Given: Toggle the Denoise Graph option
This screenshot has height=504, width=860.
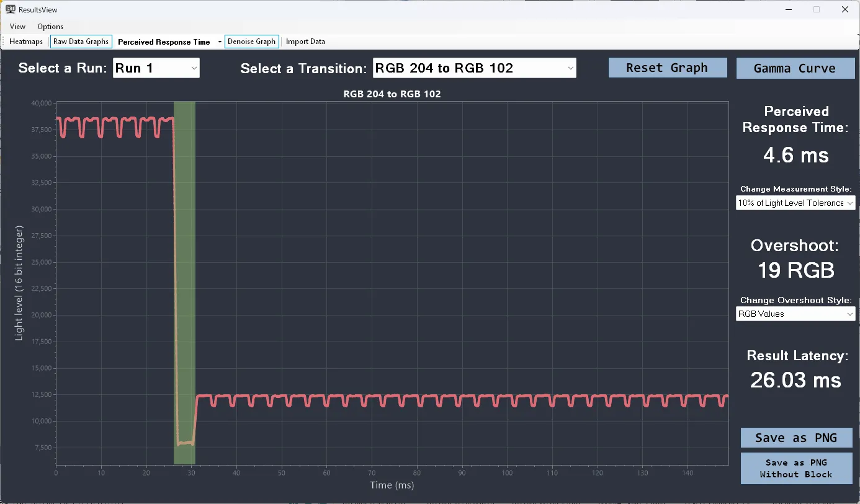Looking at the screenshot, I should (251, 42).
